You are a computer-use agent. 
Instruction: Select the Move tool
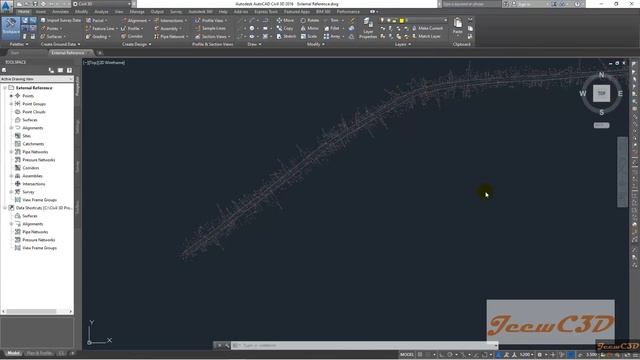(285, 20)
